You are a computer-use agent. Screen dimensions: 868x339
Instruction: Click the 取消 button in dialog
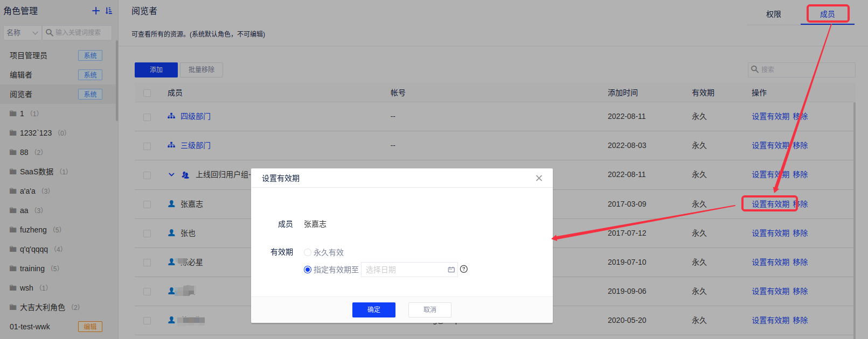(x=429, y=310)
